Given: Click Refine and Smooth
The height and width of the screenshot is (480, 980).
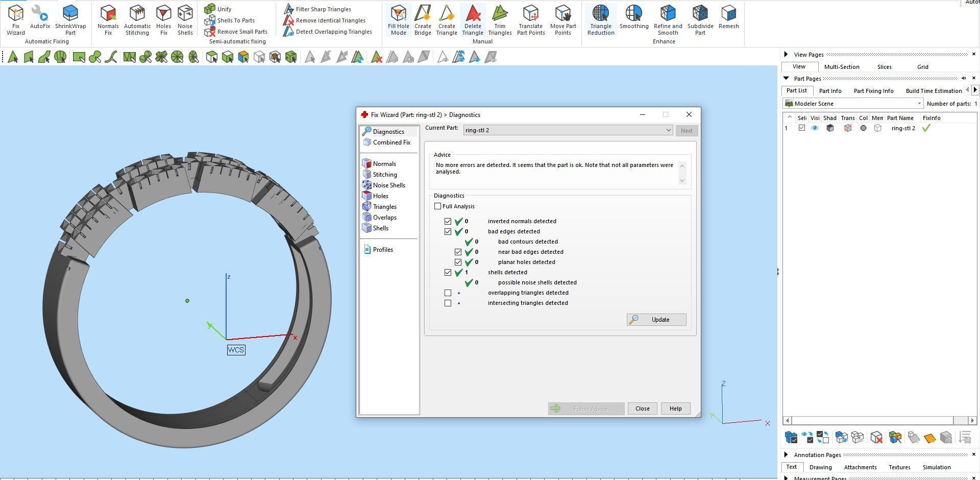Looking at the screenshot, I should click(x=668, y=20).
